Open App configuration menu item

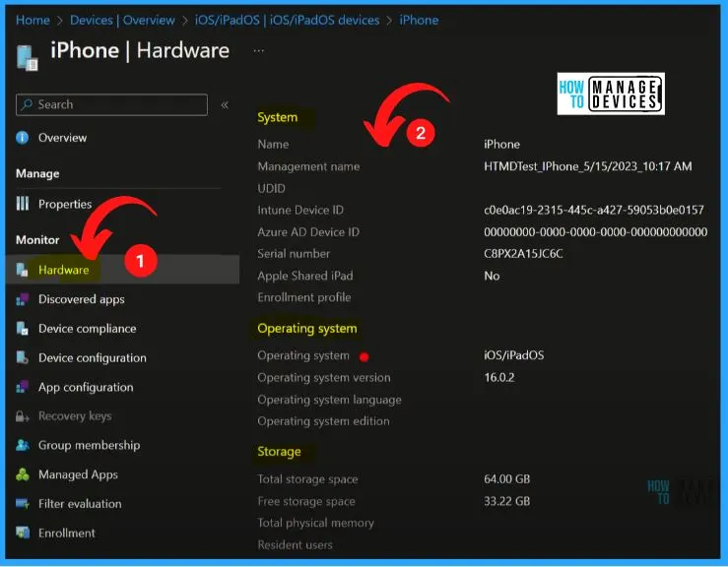pos(86,387)
